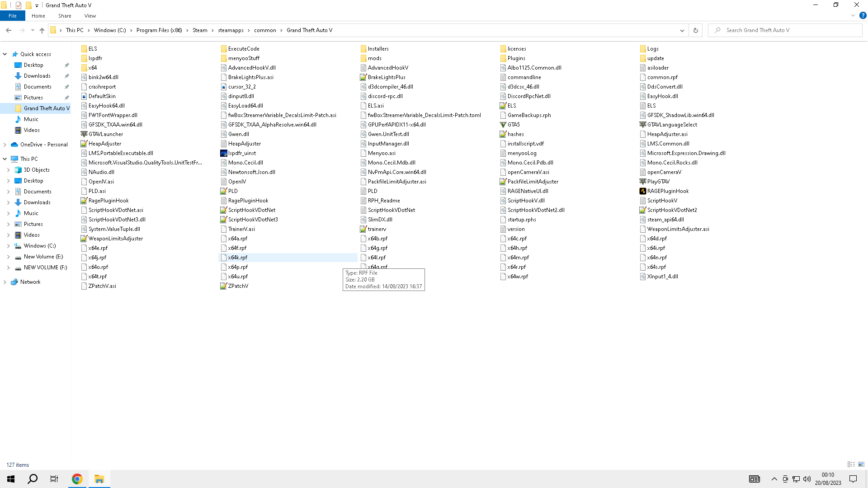Switch to details view layout icon

click(851, 464)
